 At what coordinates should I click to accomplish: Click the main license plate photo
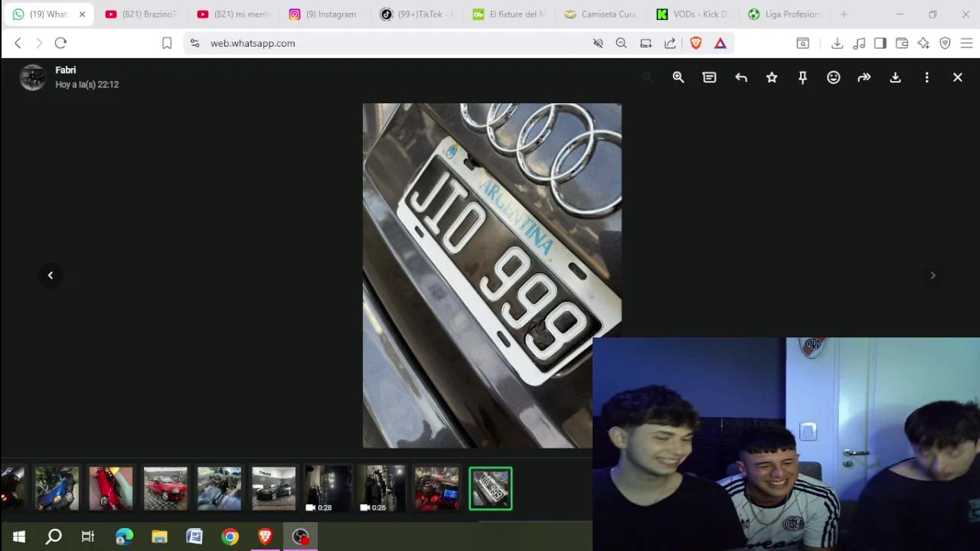coord(492,275)
